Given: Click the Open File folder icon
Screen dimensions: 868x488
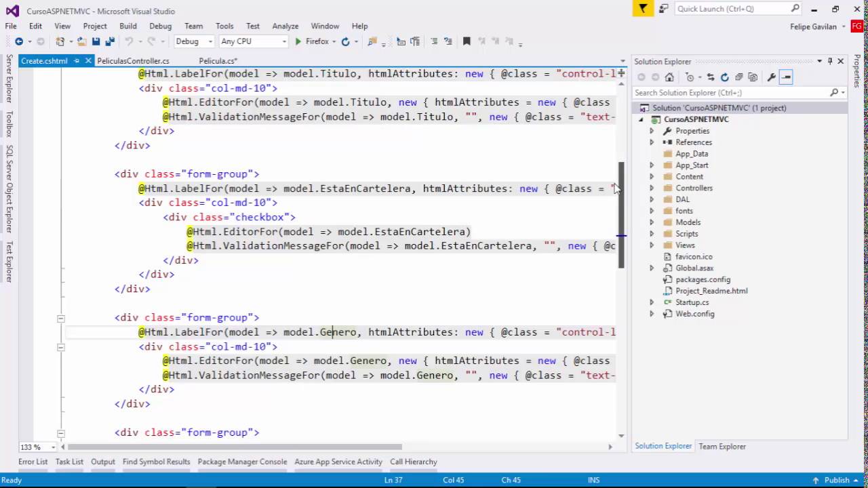Looking at the screenshot, I should point(81,41).
